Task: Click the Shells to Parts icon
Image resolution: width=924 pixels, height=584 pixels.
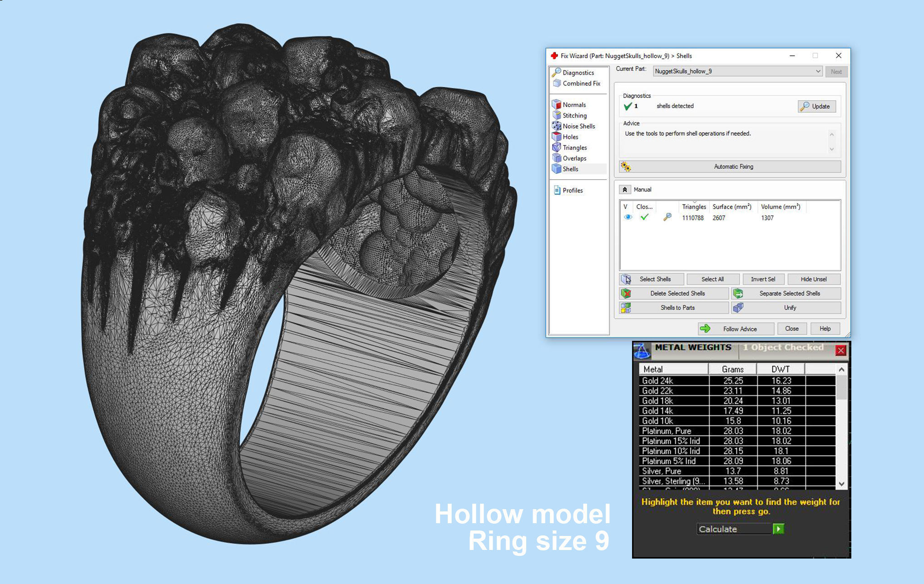Action: pyautogui.click(x=626, y=308)
